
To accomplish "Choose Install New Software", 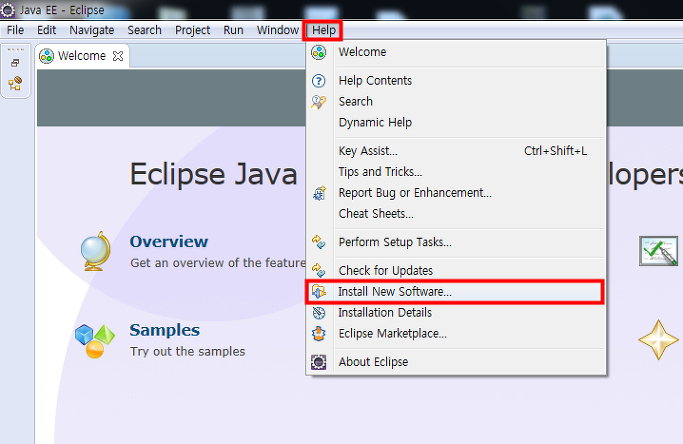I will click(x=456, y=291).
